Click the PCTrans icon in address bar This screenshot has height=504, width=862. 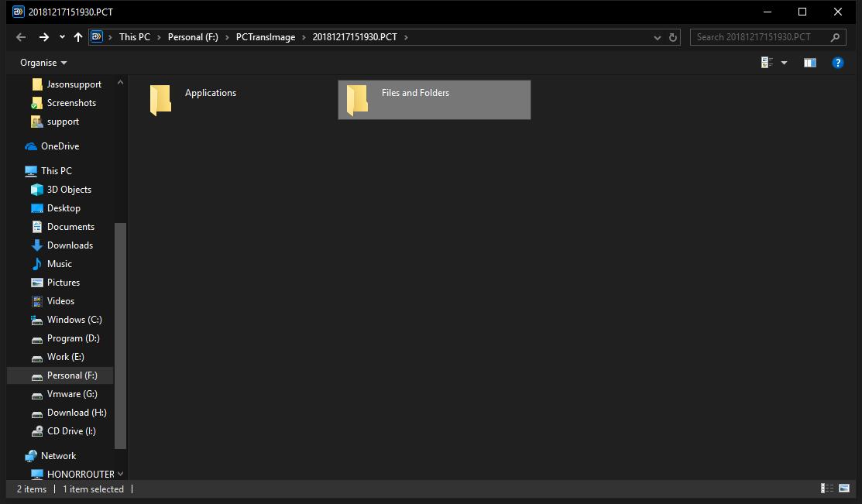pyautogui.click(x=97, y=37)
